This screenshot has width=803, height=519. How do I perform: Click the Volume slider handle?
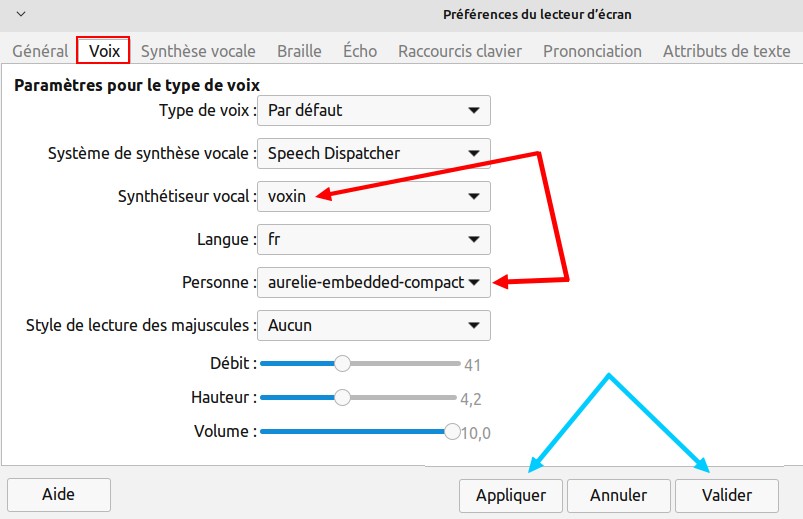[x=452, y=431]
